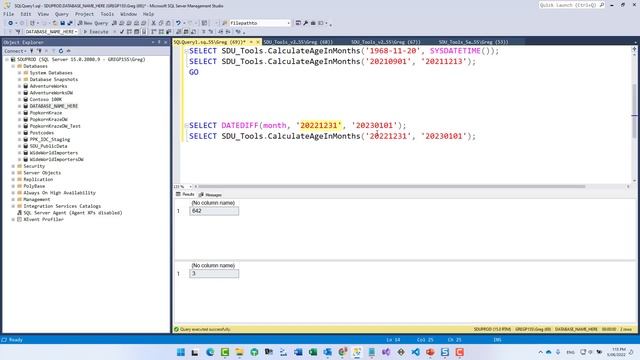
Task: Undo the last edit via Undo icon
Action: point(178,23)
